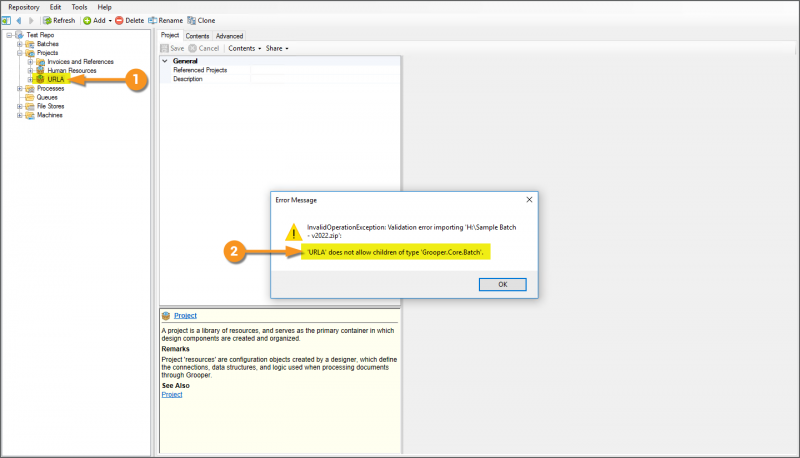800x458 pixels.
Task: Open the Share dropdown
Action: [277, 48]
